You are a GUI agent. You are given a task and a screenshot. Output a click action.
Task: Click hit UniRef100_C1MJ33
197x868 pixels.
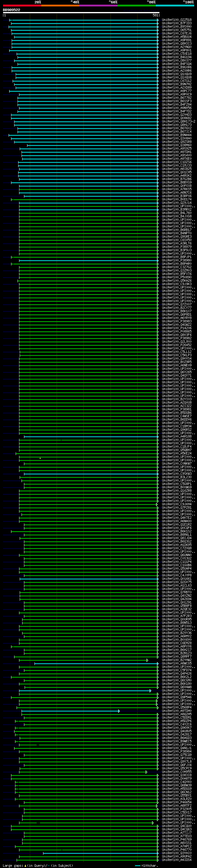click(176, 165)
